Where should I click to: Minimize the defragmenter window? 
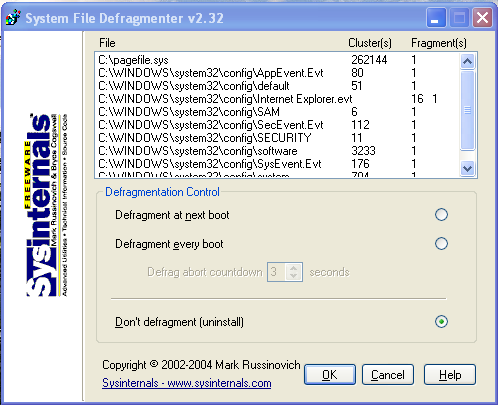(436, 18)
